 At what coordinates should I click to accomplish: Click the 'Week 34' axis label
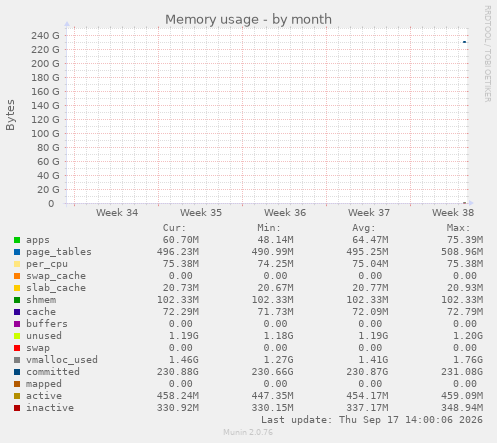(x=117, y=213)
